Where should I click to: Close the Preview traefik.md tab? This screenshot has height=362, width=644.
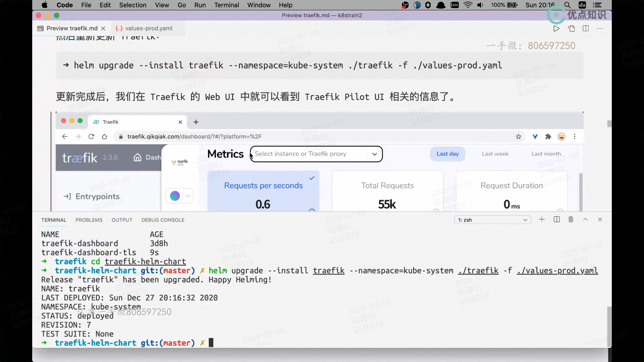point(103,28)
